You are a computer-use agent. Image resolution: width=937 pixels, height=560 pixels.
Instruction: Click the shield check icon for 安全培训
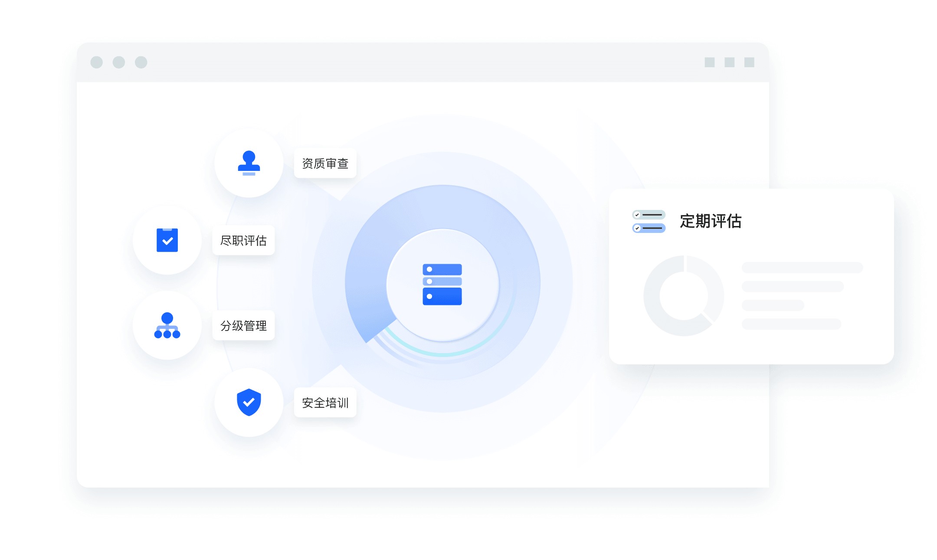pos(249,402)
